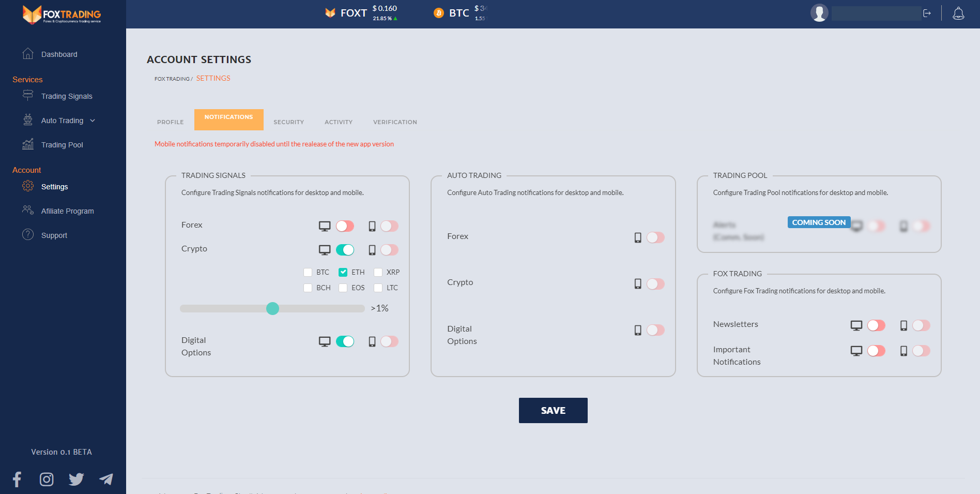980x494 pixels.
Task: Click the mobile icon for Important Notifications
Action: click(904, 351)
